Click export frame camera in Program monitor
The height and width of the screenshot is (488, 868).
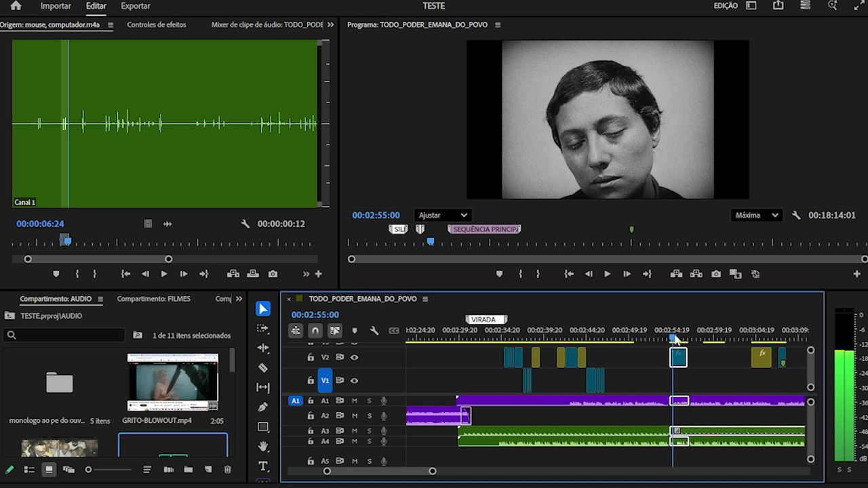coord(716,274)
